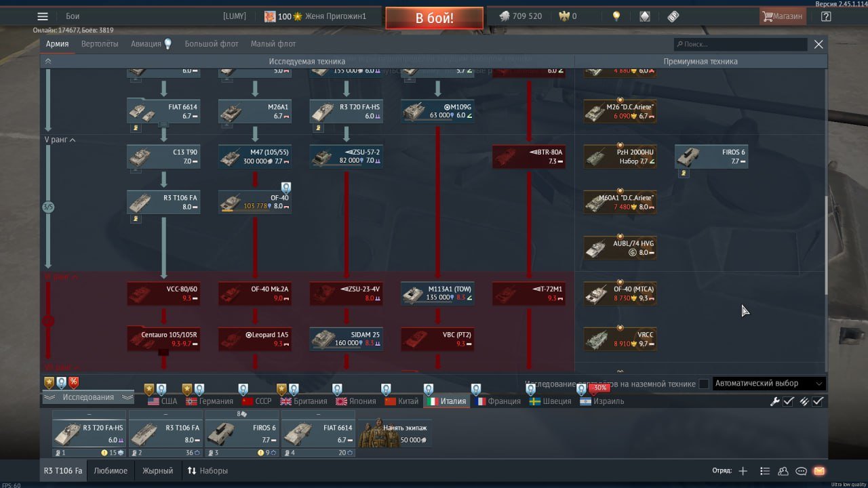Open the mail envelope icon
868x488 pixels.
point(819,471)
